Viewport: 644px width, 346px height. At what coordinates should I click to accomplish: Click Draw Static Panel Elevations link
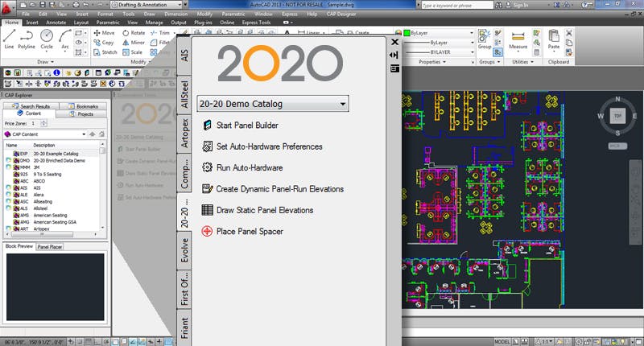pyautogui.click(x=265, y=210)
